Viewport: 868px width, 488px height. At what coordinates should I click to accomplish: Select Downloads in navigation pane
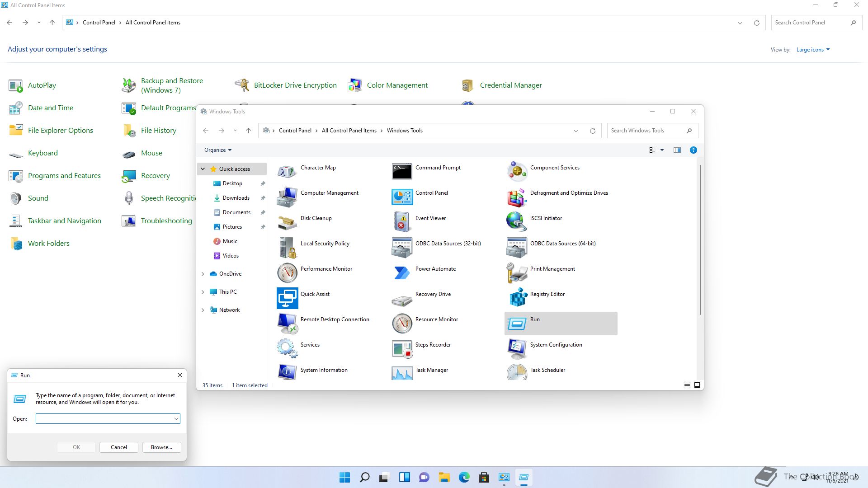tap(236, 198)
